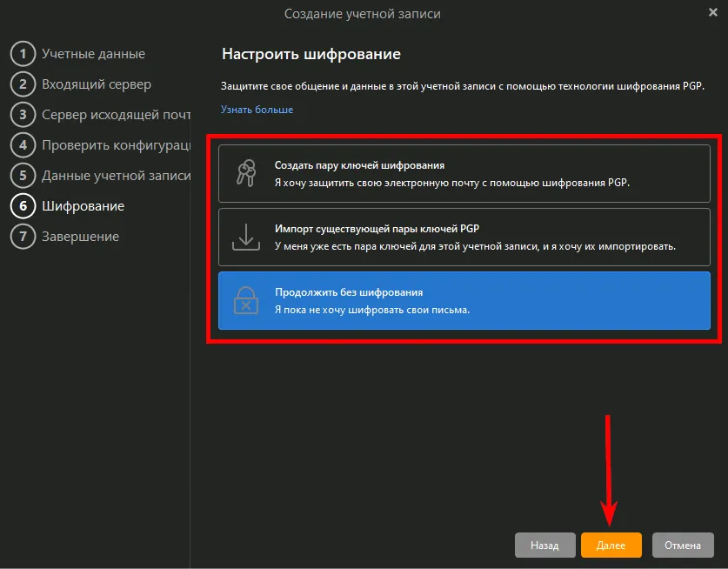
Task: Click the circled number 6 step marker
Action: click(x=22, y=206)
